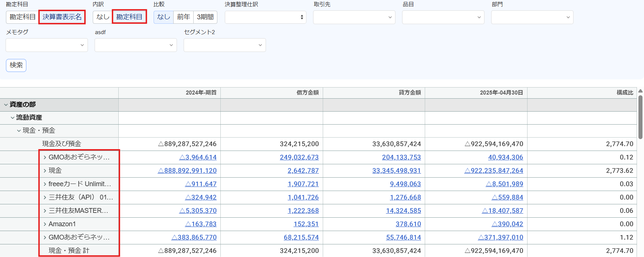Open the 決算整理仕訳 select box
The width and height of the screenshot is (644, 257).
tap(266, 17)
